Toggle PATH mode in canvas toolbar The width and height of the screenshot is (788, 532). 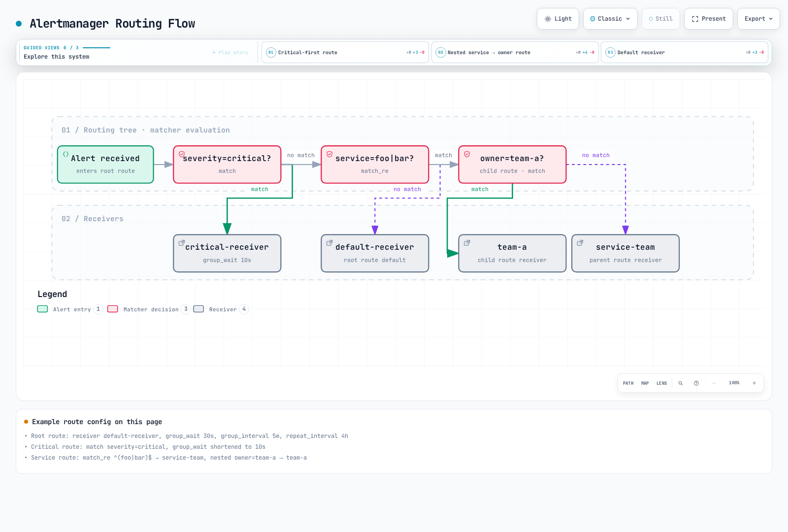click(x=628, y=383)
